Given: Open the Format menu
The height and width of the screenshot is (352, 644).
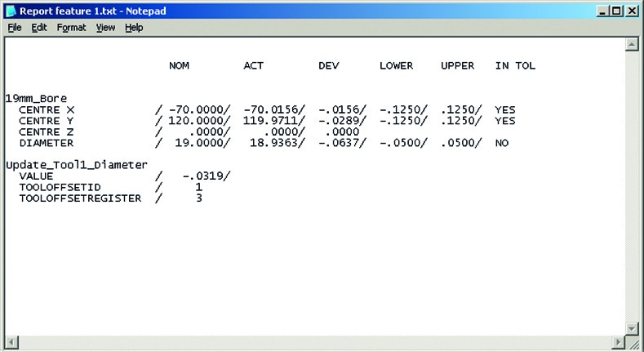Looking at the screenshot, I should (71, 27).
